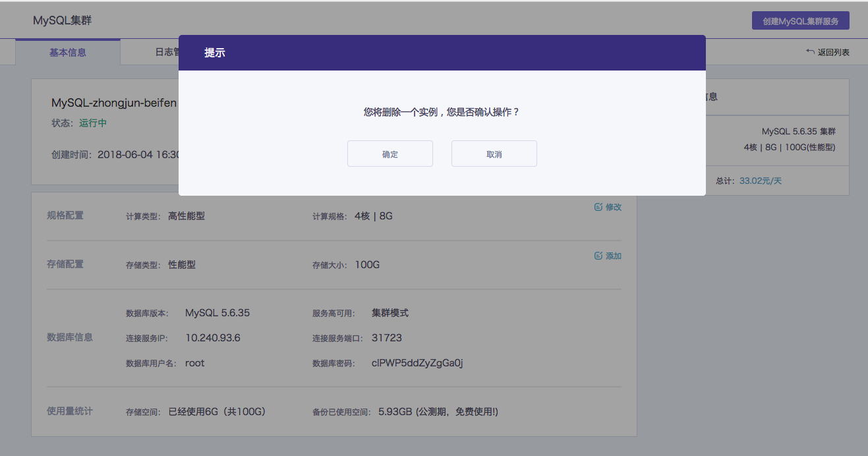Cancel the deletion with 取消 button
The image size is (868, 456).
[494, 154]
